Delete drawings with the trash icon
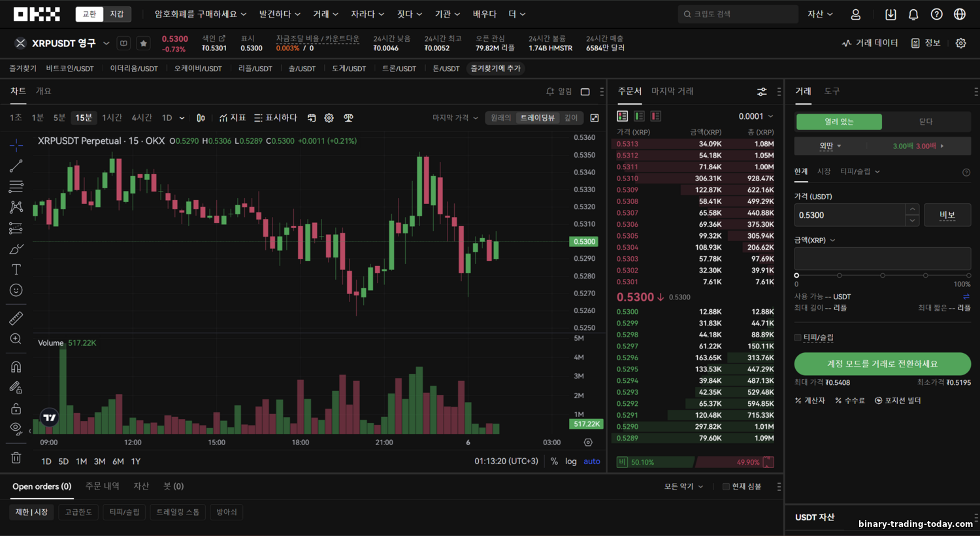980x536 pixels. tap(16, 458)
